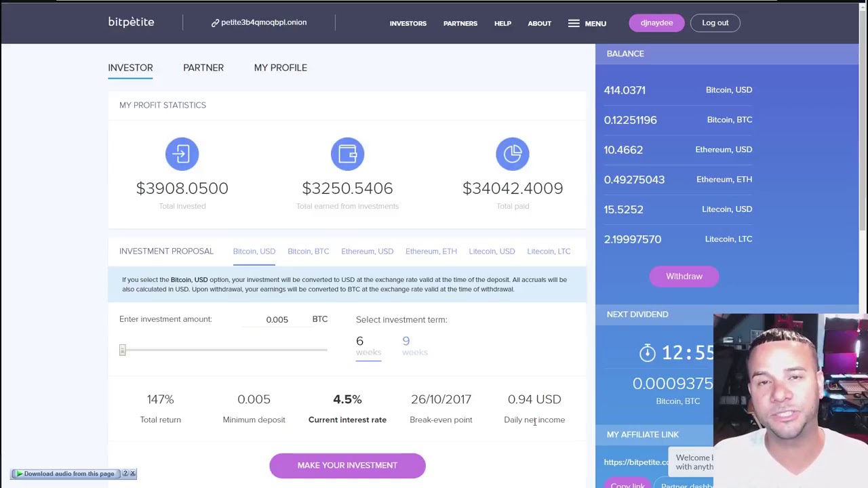Select the Bitcoin, USD proposal option
The width and height of the screenshot is (868, 488).
point(254,251)
